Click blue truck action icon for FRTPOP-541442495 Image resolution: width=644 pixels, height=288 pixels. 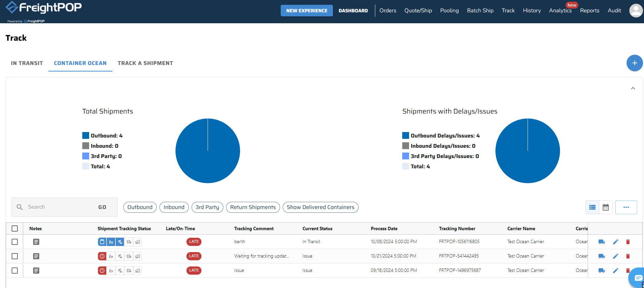602,256
